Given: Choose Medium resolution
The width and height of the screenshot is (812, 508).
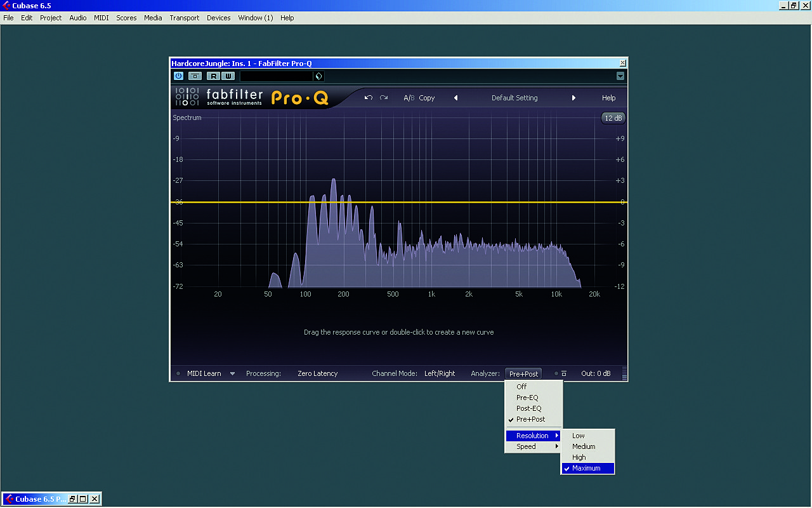Looking at the screenshot, I should [x=587, y=446].
